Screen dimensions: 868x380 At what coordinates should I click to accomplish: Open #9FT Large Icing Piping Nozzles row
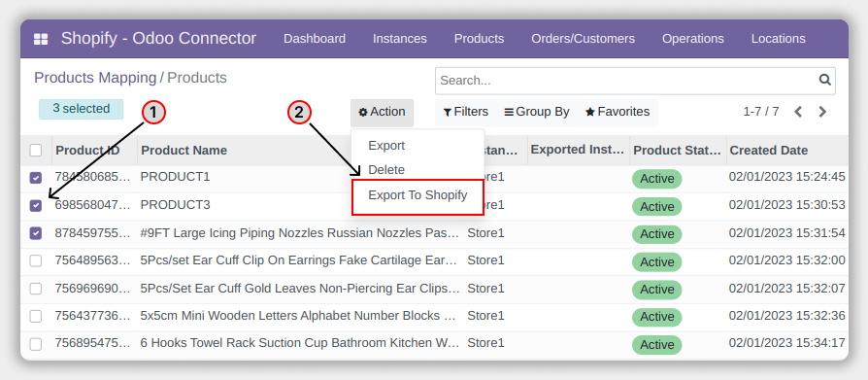click(x=299, y=233)
